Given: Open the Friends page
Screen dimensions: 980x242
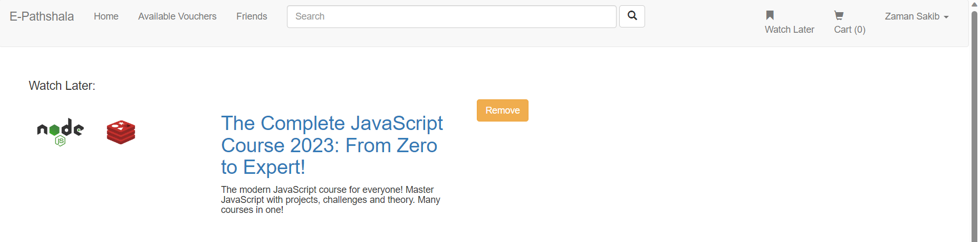Looking at the screenshot, I should coord(252,16).
